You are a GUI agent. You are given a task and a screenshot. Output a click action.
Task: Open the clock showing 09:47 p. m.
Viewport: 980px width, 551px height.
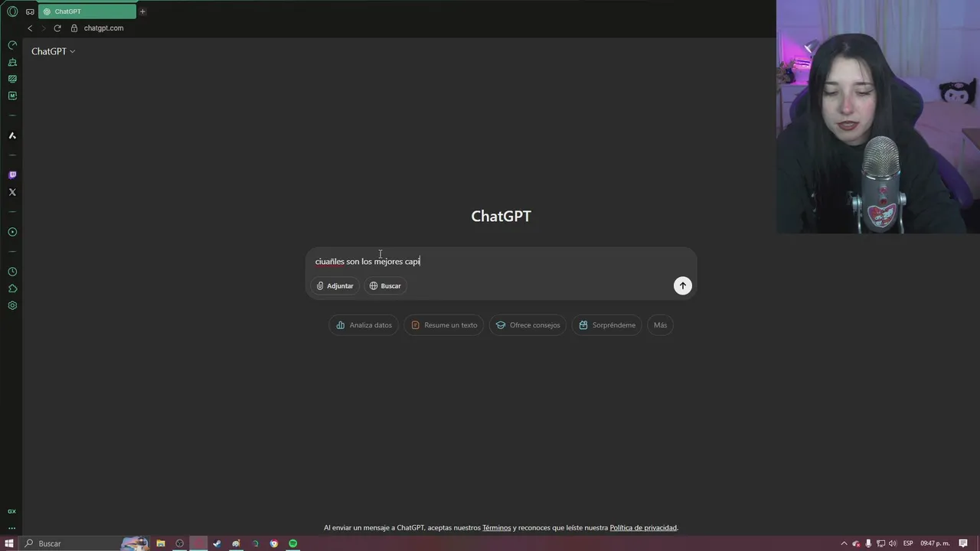(934, 543)
